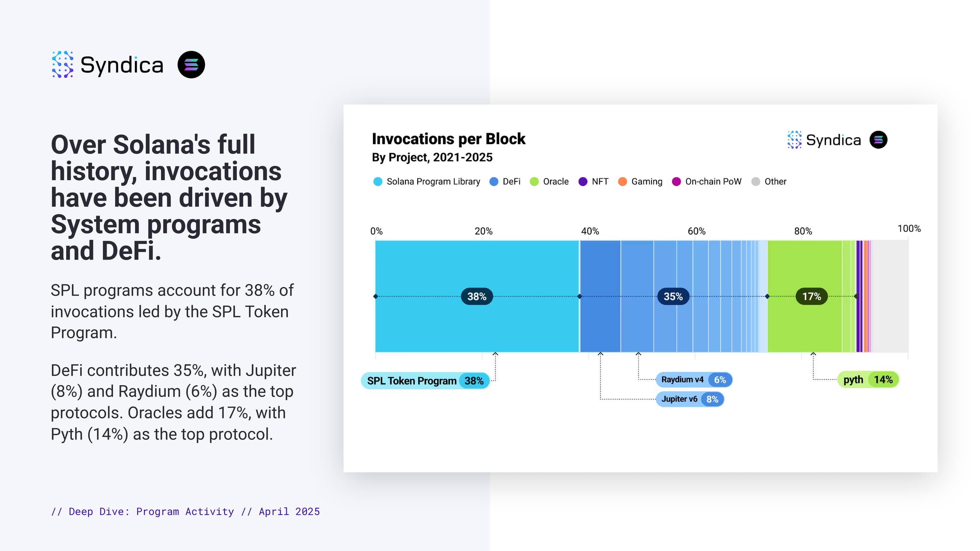Click the DeFi legend dot

pyautogui.click(x=494, y=182)
